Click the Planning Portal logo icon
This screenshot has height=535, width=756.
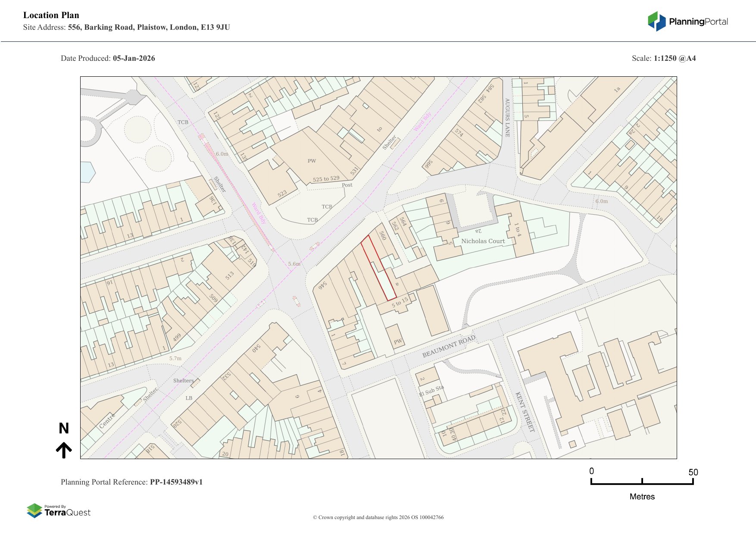(656, 21)
